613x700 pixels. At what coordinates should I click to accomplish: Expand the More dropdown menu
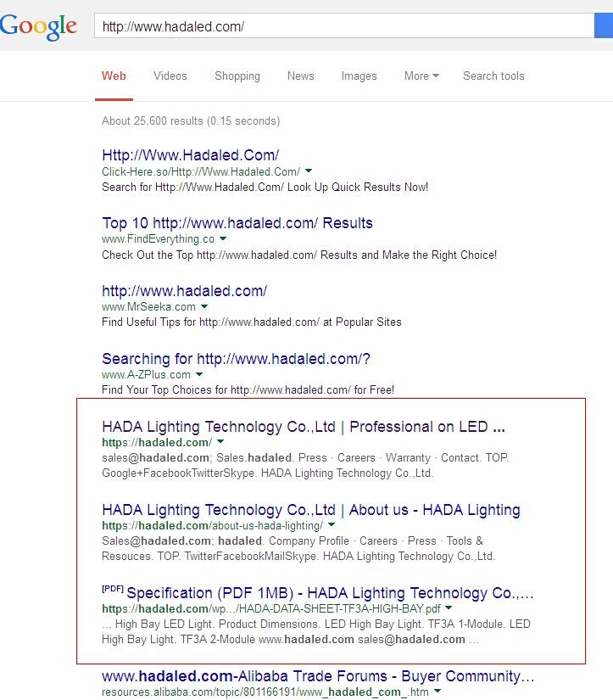click(421, 76)
